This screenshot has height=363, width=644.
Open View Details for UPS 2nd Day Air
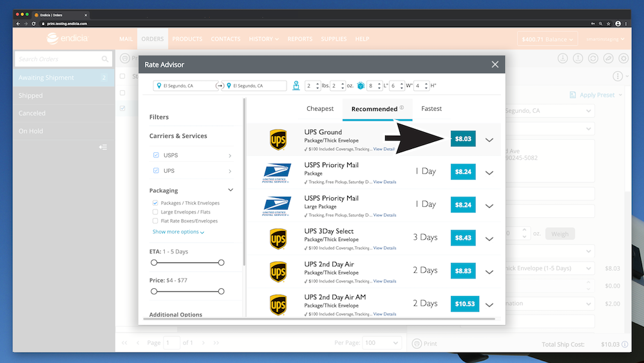384,281
